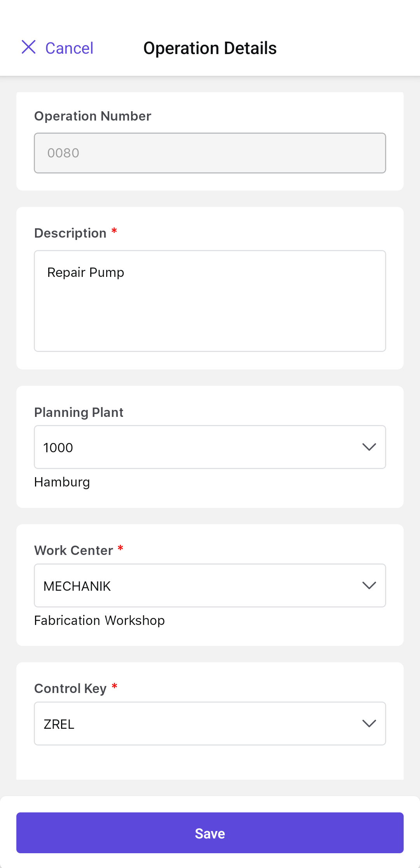This screenshot has width=420, height=868.
Task: Click the Work Center label
Action: click(x=74, y=550)
